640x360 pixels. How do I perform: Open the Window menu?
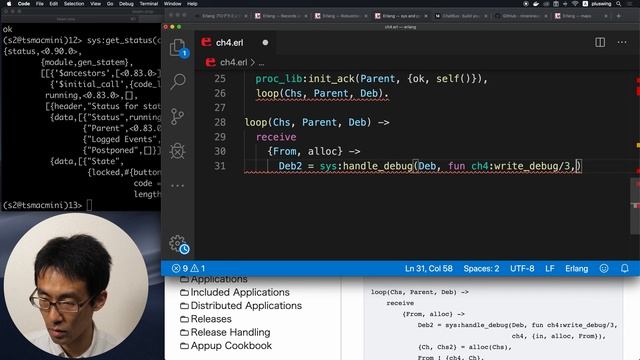173,4
